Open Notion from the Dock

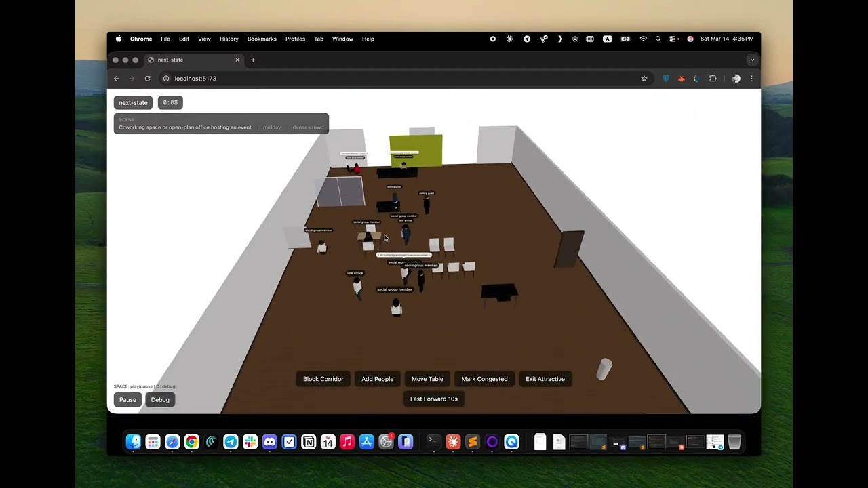coord(309,442)
